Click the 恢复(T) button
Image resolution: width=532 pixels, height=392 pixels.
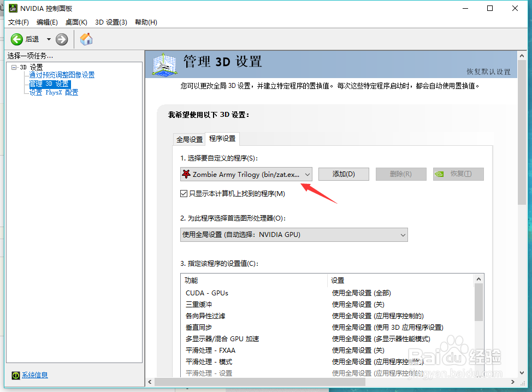tap(458, 174)
